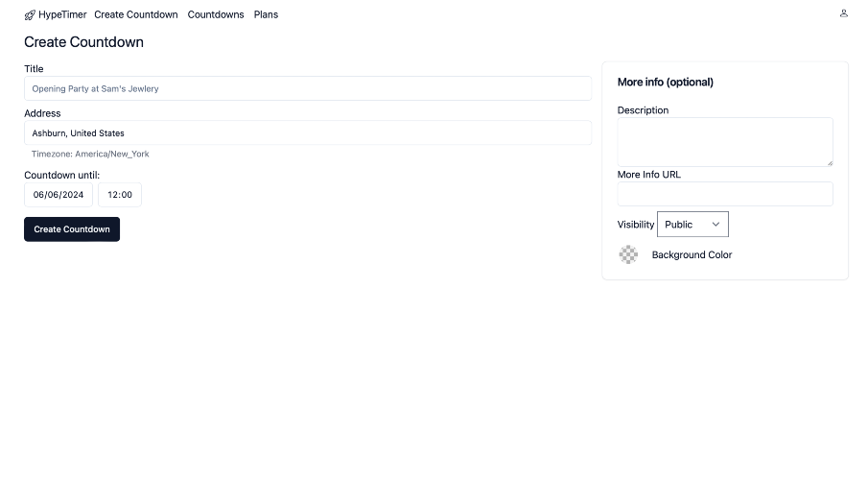
Task: Click the More info (optional) heading
Action: click(x=665, y=82)
